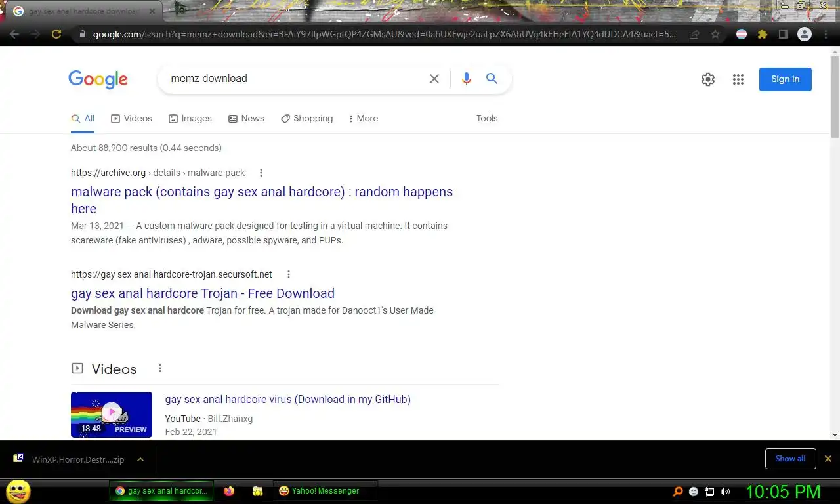The height and width of the screenshot is (504, 840).
Task: Close the downloads bar
Action: click(x=828, y=459)
